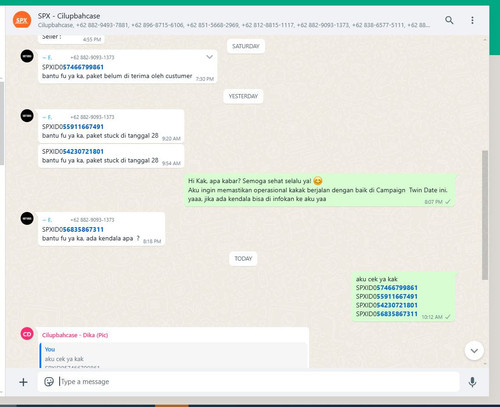Click 'paket belum di terima oleh custumer' text
The height and width of the screenshot is (407, 500).
tap(139, 76)
